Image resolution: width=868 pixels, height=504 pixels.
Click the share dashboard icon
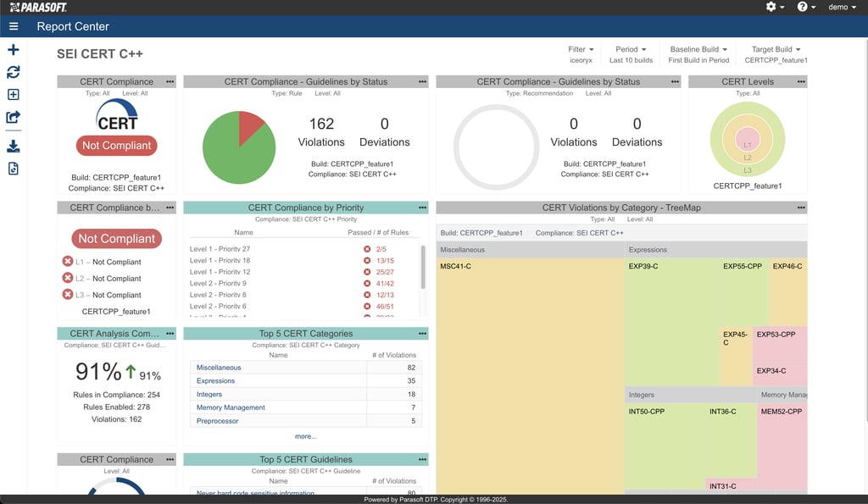(x=14, y=117)
